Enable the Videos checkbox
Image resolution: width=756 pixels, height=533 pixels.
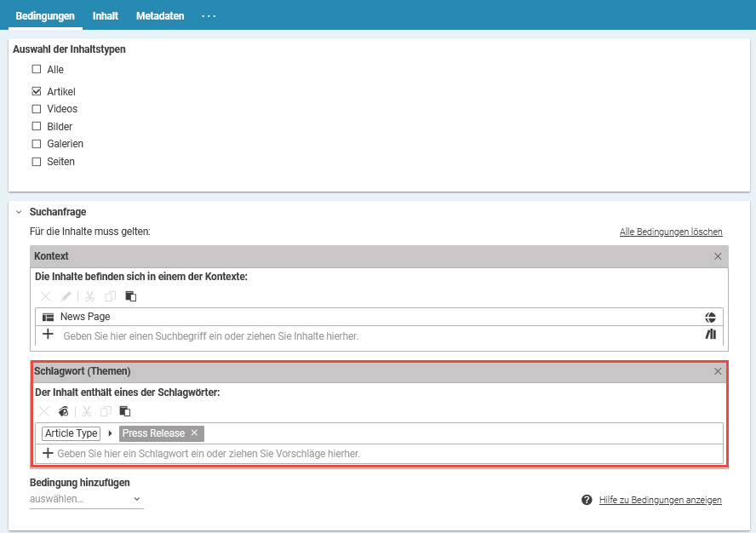37,109
